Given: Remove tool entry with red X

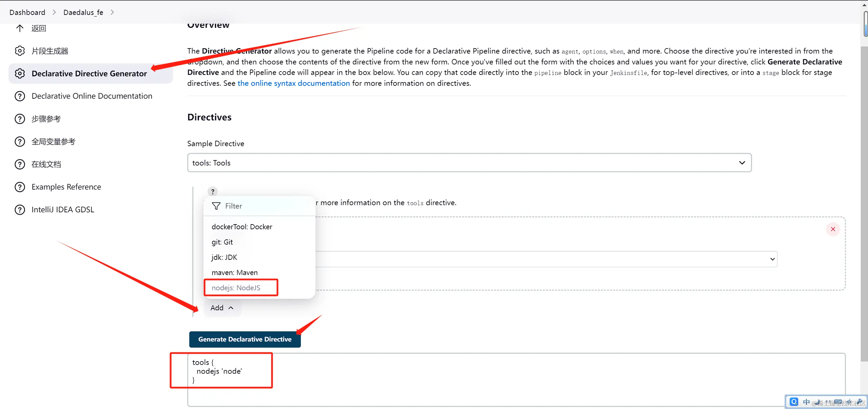Looking at the screenshot, I should click(833, 229).
